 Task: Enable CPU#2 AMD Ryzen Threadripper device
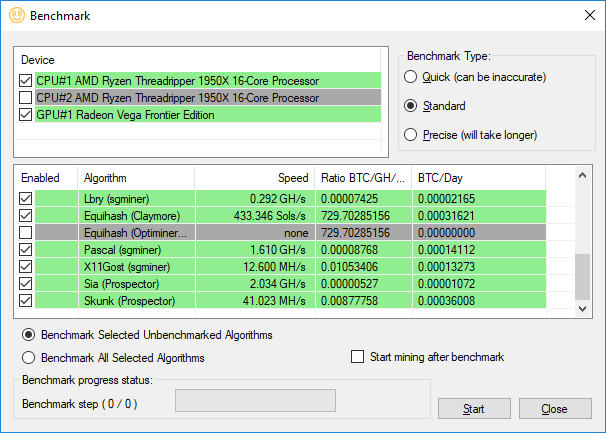pyautogui.click(x=26, y=98)
